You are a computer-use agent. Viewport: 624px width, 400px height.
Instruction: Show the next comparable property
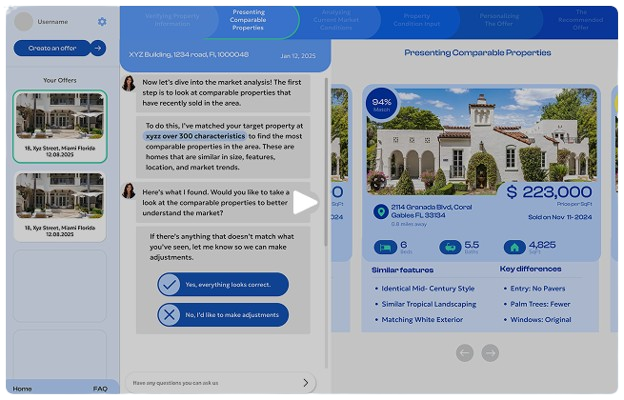(490, 353)
